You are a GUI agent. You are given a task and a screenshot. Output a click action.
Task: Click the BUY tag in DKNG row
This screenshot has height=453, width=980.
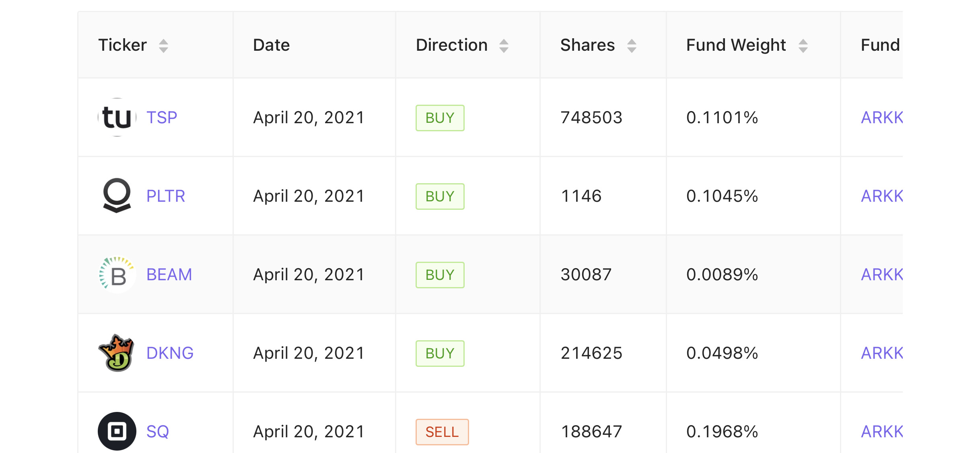[440, 354]
